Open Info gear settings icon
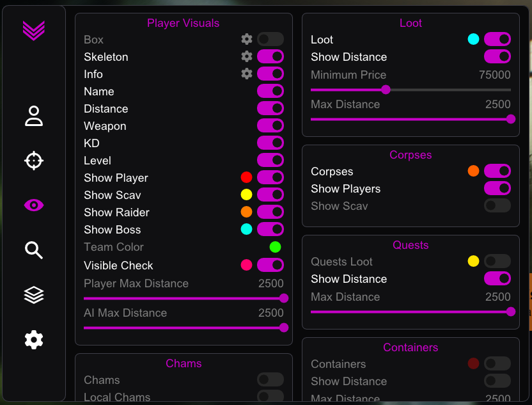Screen dimensions: 532x405 [x=247, y=74]
